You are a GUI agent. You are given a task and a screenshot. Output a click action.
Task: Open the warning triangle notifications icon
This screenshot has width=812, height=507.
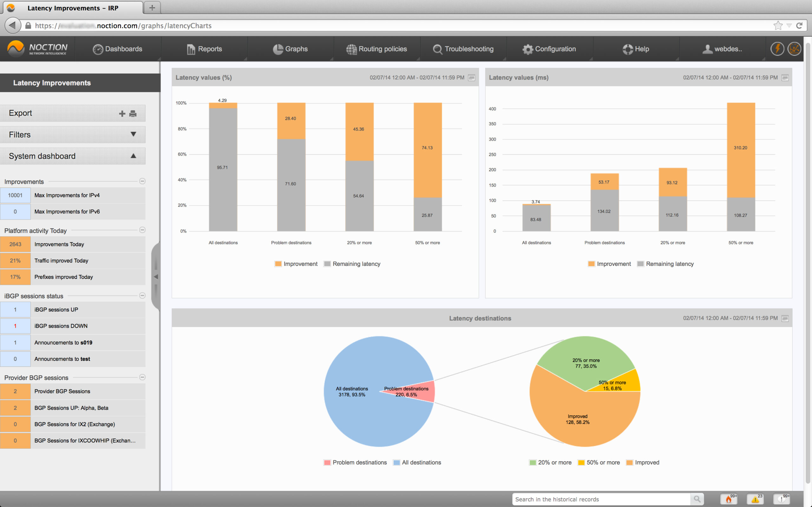tap(755, 499)
